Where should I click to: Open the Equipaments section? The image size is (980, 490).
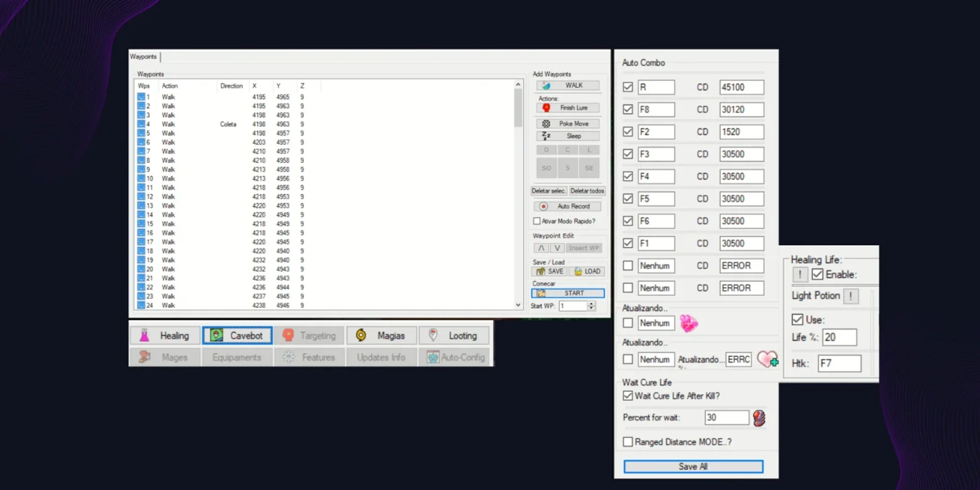(237, 357)
